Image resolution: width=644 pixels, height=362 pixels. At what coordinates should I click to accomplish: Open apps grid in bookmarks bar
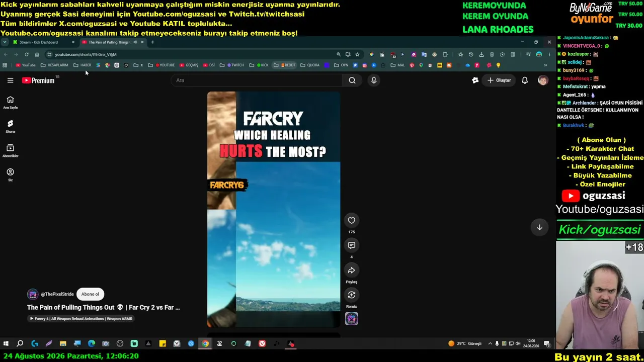click(x=5, y=65)
